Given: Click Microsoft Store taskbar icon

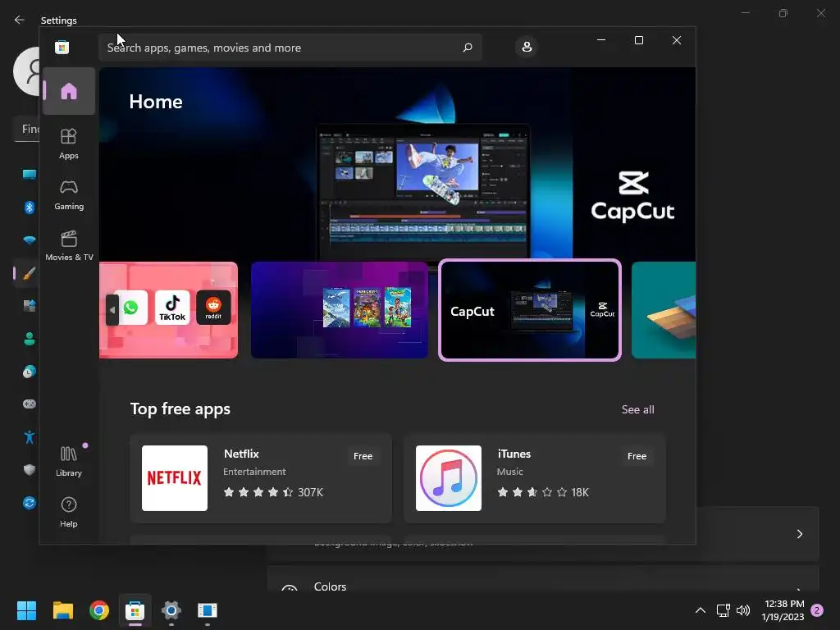Looking at the screenshot, I should (x=135, y=610).
